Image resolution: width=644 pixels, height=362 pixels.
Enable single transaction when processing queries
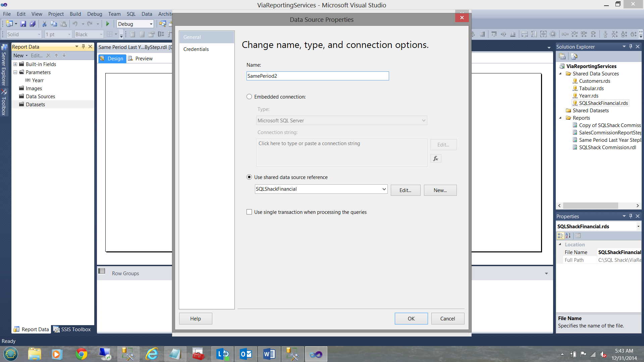pyautogui.click(x=249, y=212)
